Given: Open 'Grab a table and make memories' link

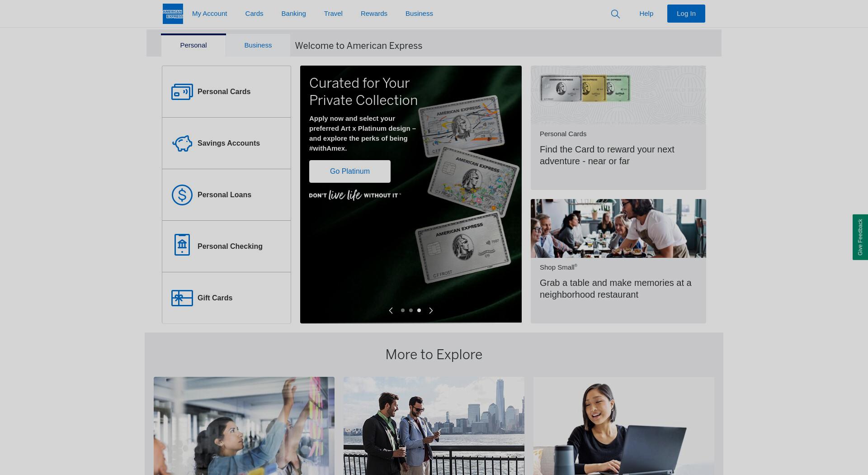Looking at the screenshot, I should 616,289.
